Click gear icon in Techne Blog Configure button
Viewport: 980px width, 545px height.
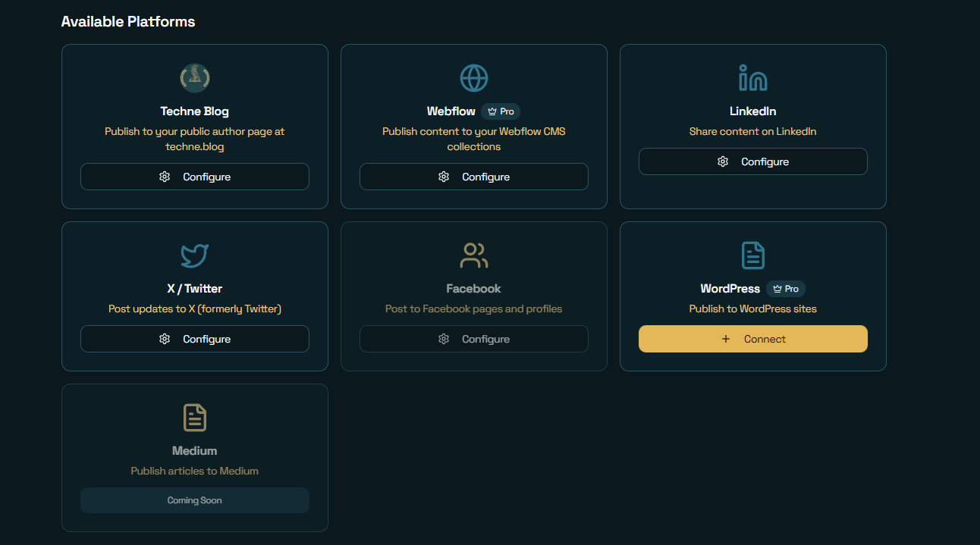[x=165, y=177]
